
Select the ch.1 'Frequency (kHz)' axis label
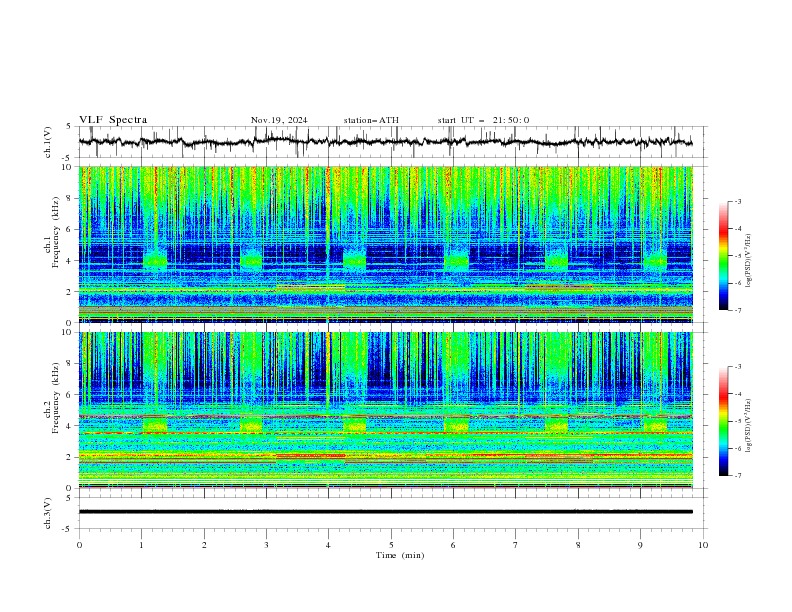click(x=56, y=233)
